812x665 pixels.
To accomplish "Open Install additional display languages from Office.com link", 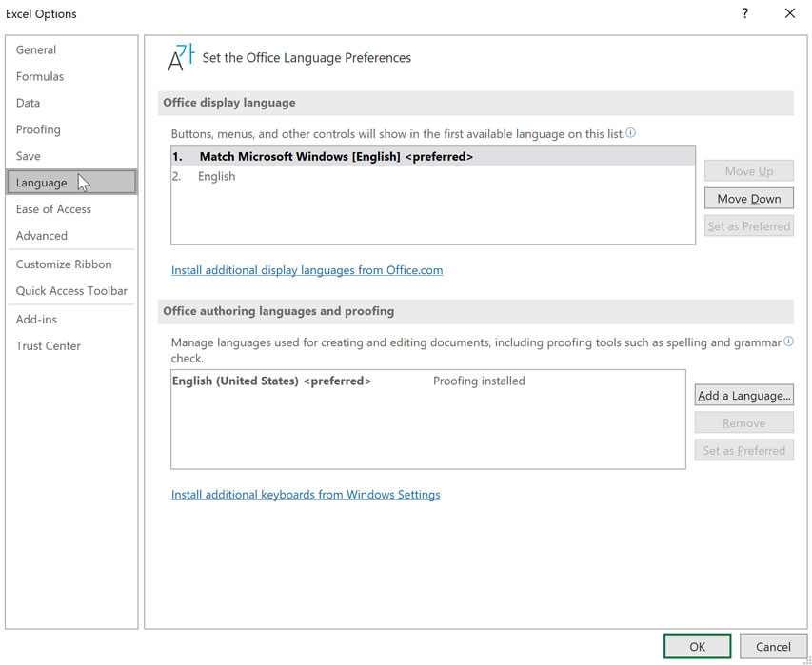I will click(307, 270).
